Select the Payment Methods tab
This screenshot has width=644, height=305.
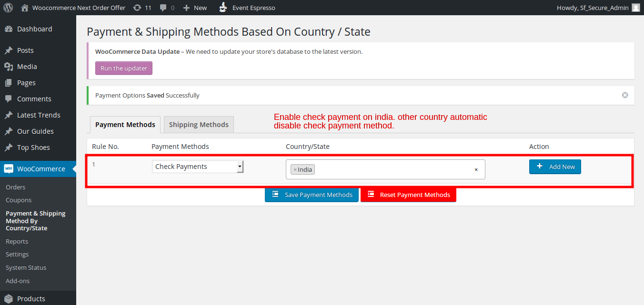click(125, 125)
